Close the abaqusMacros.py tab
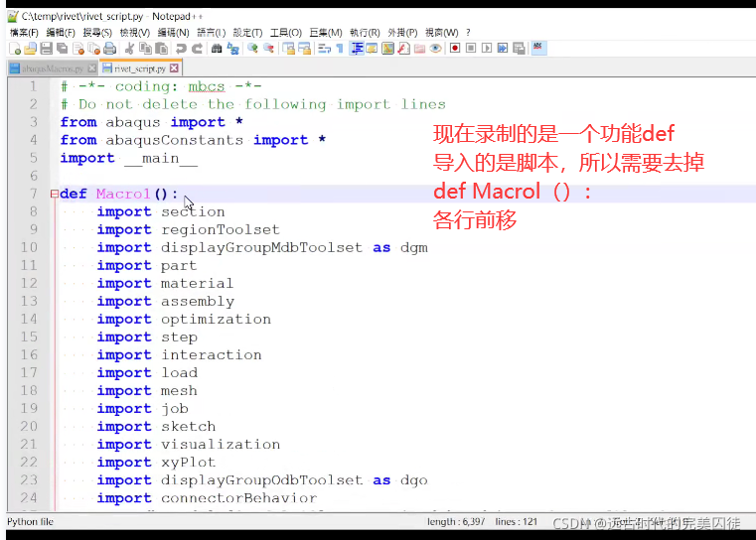 [x=92, y=68]
